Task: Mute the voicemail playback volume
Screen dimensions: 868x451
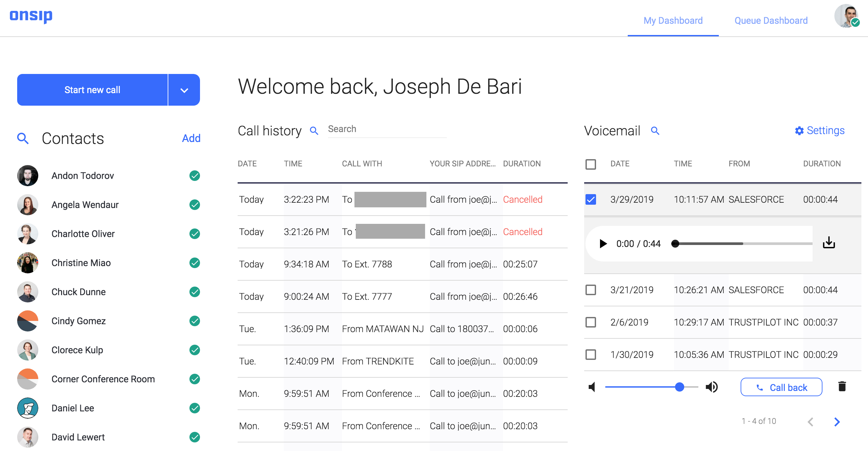Action: 592,387
